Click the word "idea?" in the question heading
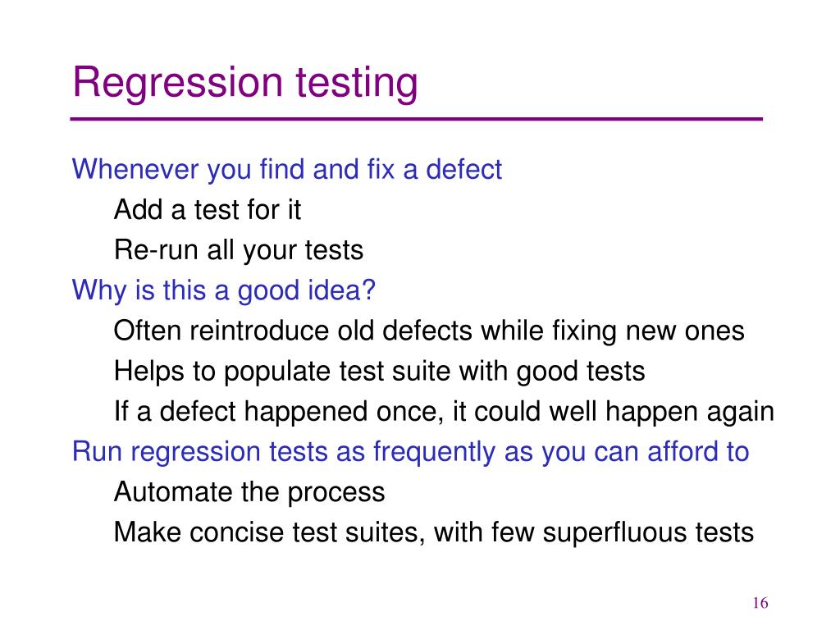Screen dimensions: 840x630 [x=342, y=291]
